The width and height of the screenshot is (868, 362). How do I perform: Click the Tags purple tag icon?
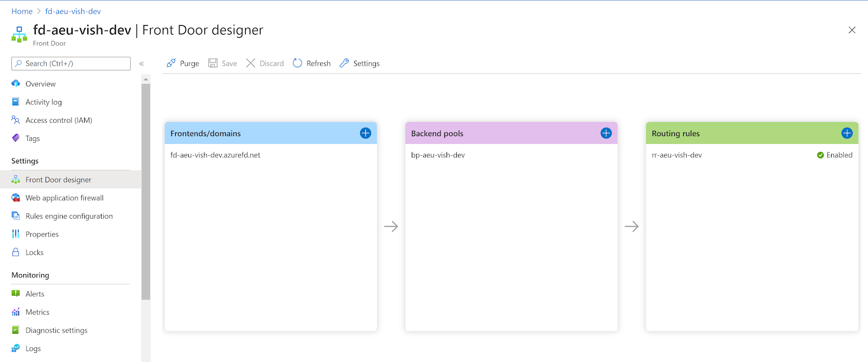[x=16, y=138]
